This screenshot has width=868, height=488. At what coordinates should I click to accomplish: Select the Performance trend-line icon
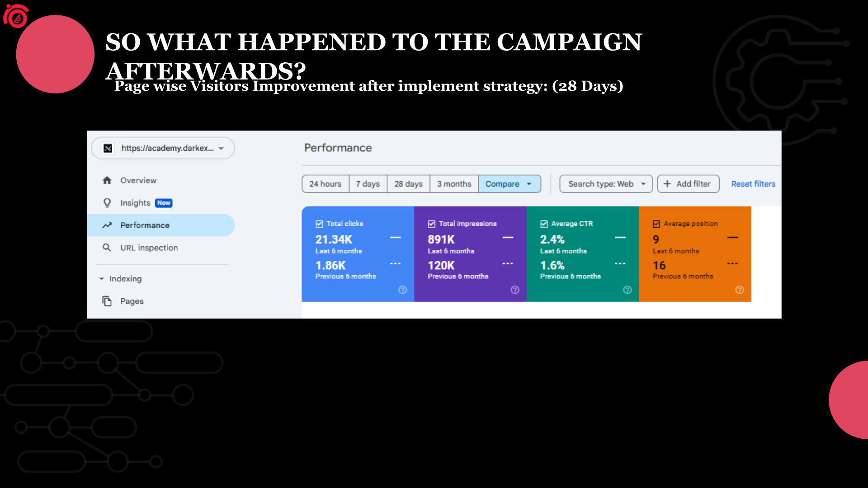coord(107,225)
